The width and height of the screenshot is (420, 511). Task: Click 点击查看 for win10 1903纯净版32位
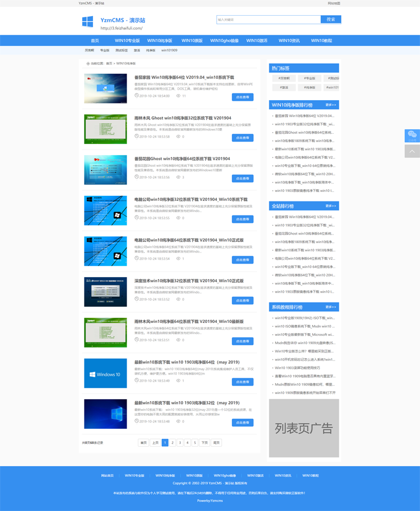242,423
